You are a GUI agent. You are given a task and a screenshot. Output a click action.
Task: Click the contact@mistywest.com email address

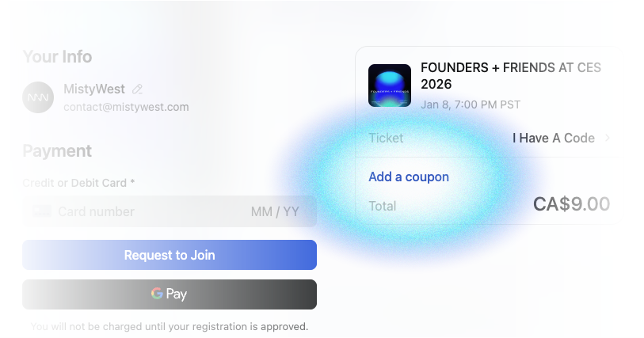click(x=126, y=107)
